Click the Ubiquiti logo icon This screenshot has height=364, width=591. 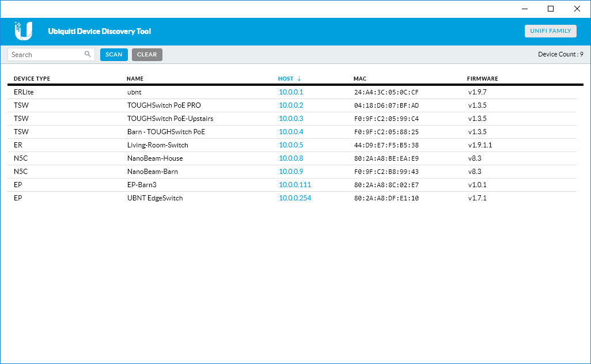click(24, 31)
